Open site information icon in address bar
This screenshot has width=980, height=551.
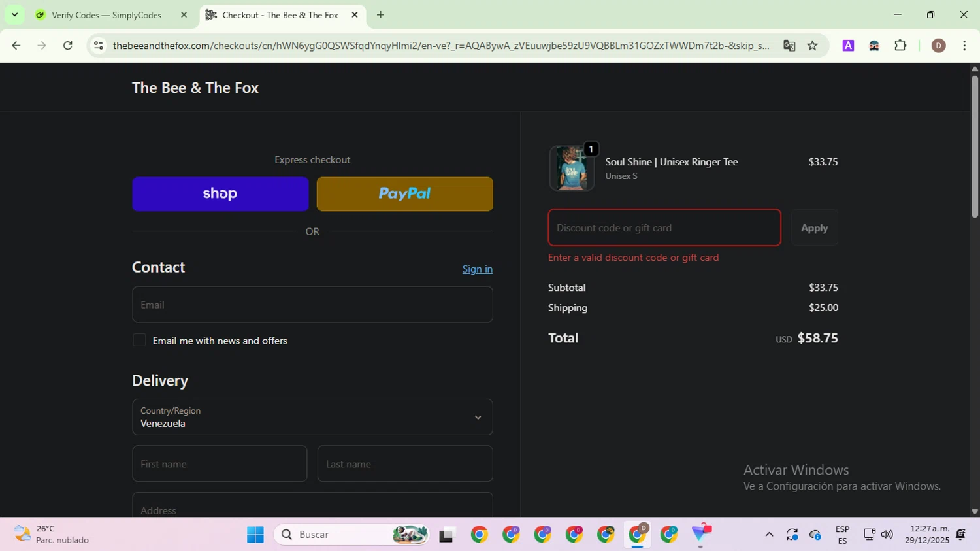pyautogui.click(x=99, y=46)
